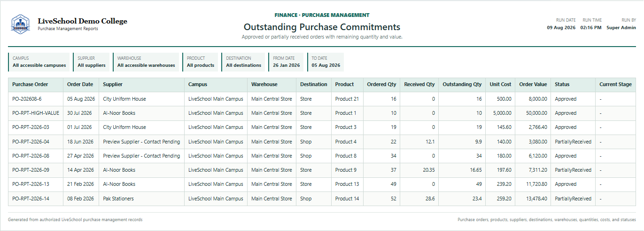Click the Received Qty column header
Image resolution: width=644 pixels, height=231 pixels.
419,85
